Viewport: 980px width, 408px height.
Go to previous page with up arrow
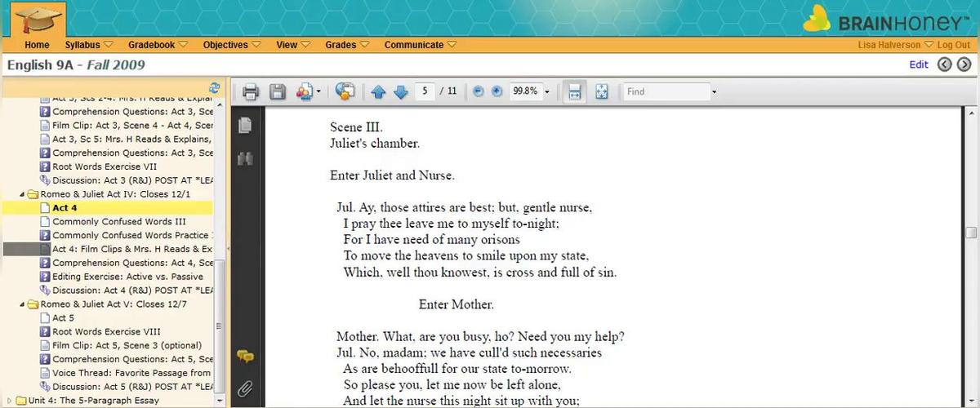(x=378, y=92)
